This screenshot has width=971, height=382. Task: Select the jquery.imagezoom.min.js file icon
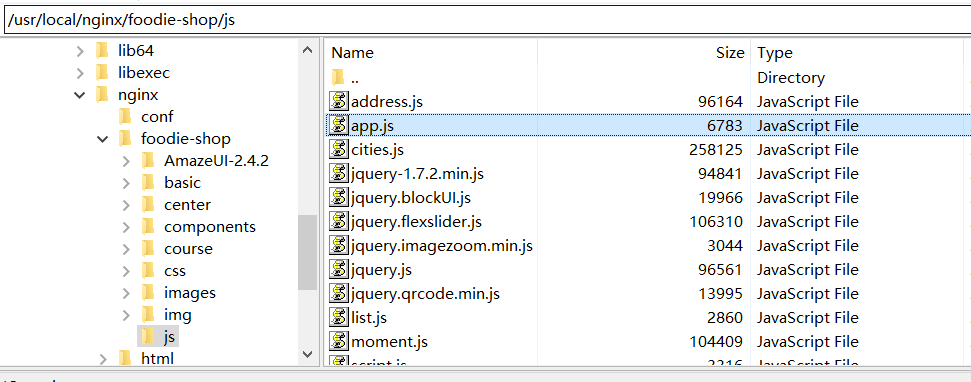[x=338, y=246]
